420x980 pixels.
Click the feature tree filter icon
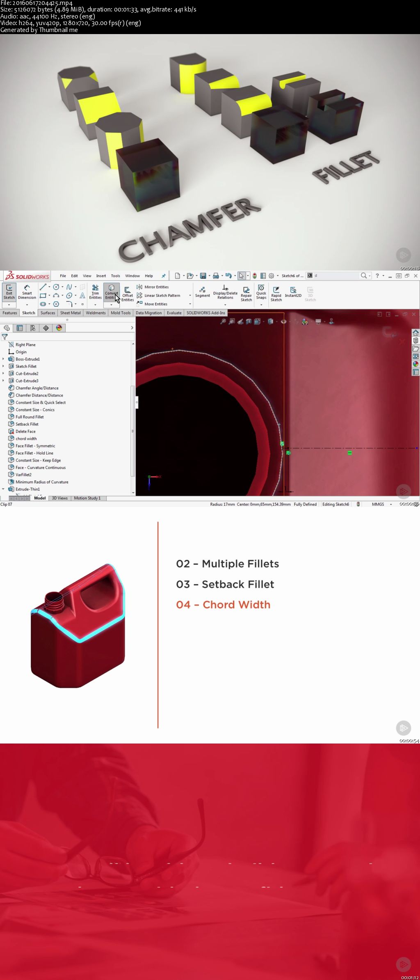tap(5, 337)
